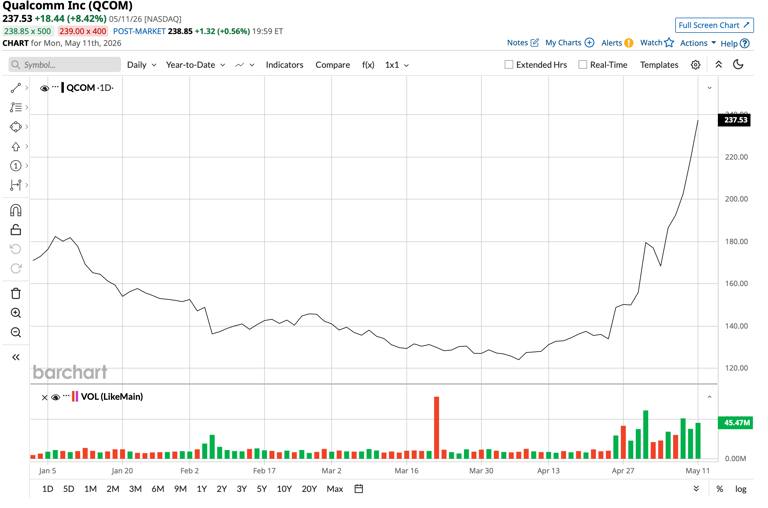
Task: Open the Indicators menu
Action: [x=285, y=65]
